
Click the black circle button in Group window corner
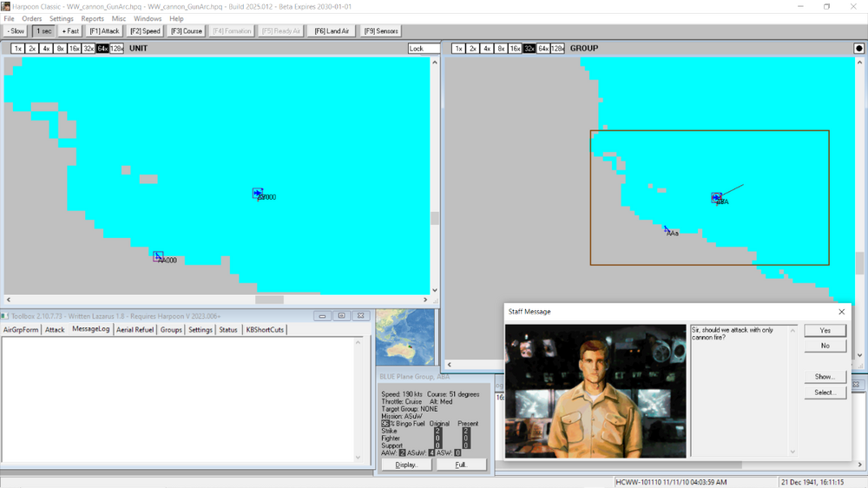(858, 49)
